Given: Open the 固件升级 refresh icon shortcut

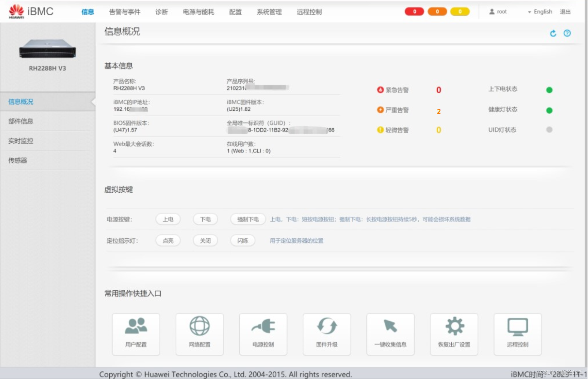Looking at the screenshot, I should pyautogui.click(x=327, y=334).
